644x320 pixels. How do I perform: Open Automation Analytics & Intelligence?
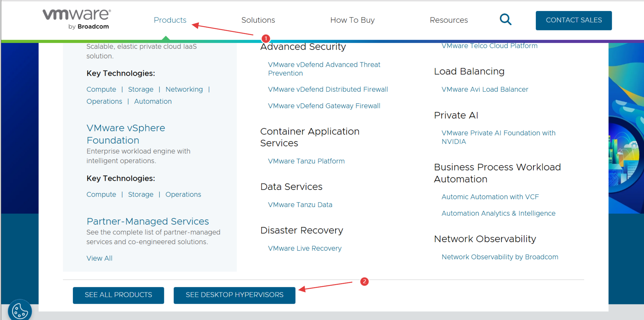click(498, 213)
